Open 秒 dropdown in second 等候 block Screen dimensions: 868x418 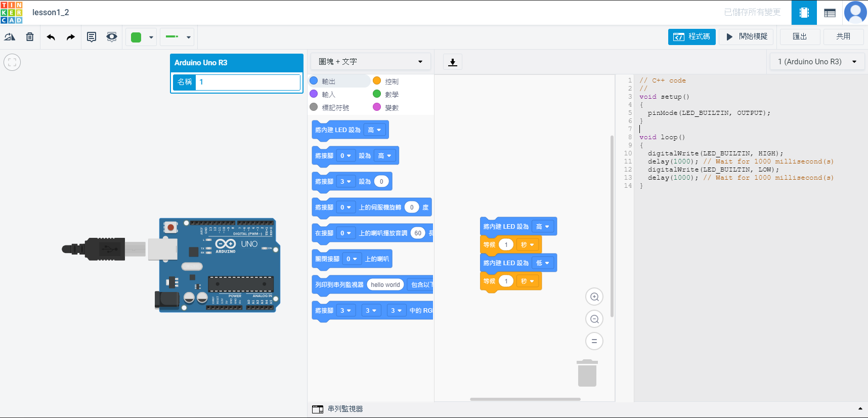[x=528, y=281]
